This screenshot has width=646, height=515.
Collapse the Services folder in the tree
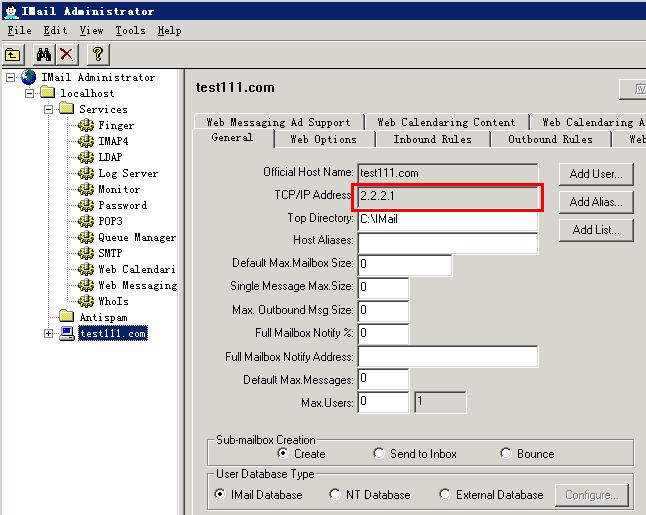48,109
